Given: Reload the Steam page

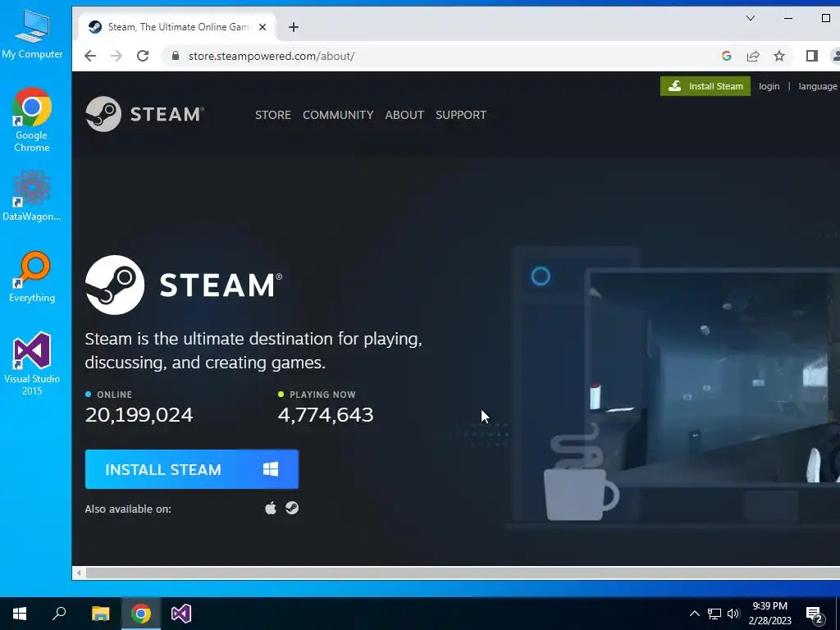Looking at the screenshot, I should tap(143, 56).
